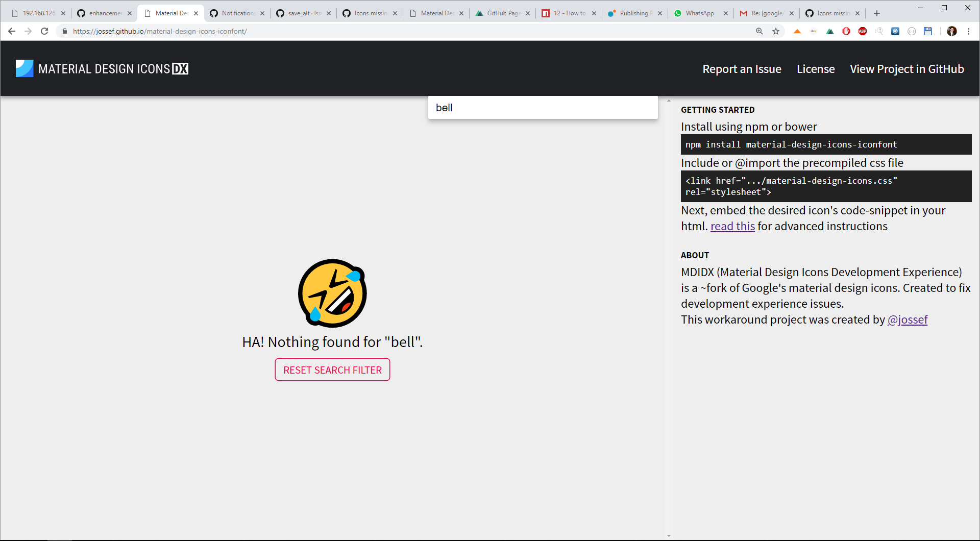Open the orange triangle extension

[797, 31]
